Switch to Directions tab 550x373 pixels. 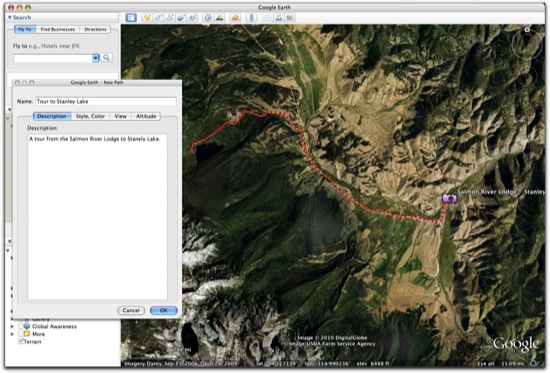pos(95,29)
